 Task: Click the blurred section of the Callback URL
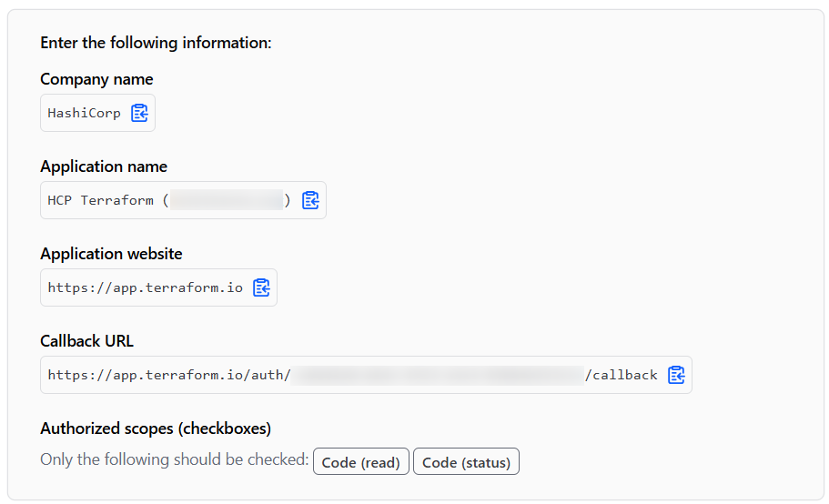tap(437, 375)
